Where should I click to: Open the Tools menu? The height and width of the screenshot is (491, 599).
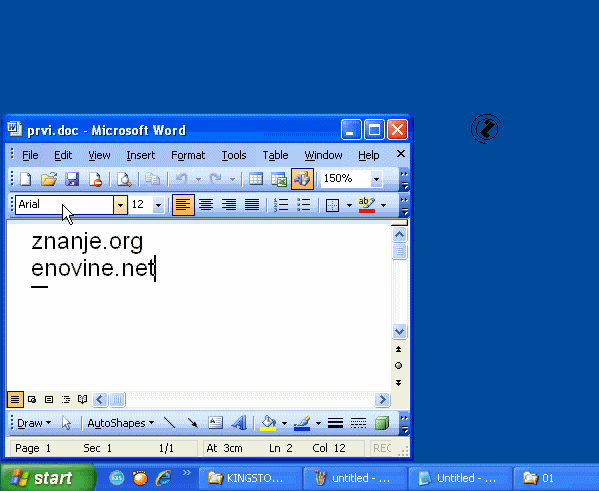(234, 155)
